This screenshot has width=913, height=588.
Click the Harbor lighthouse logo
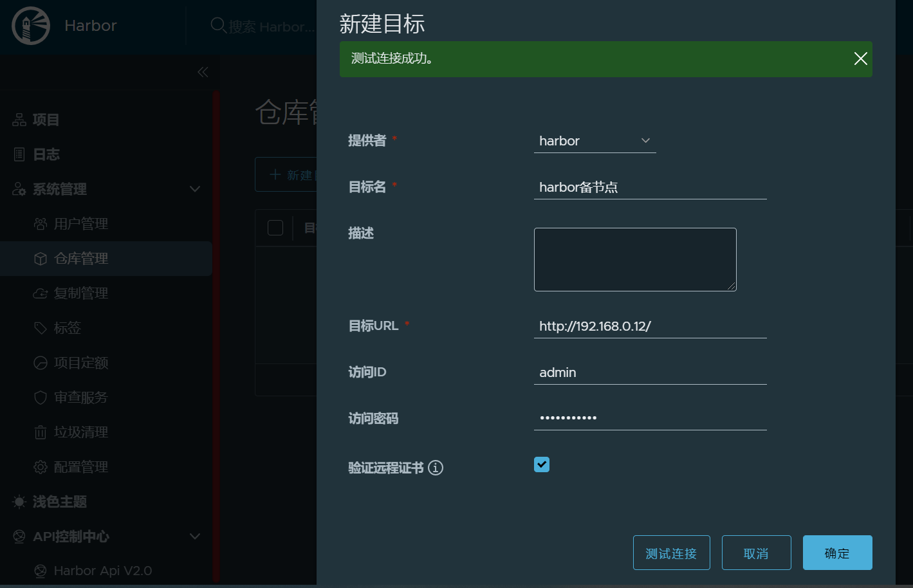point(31,26)
